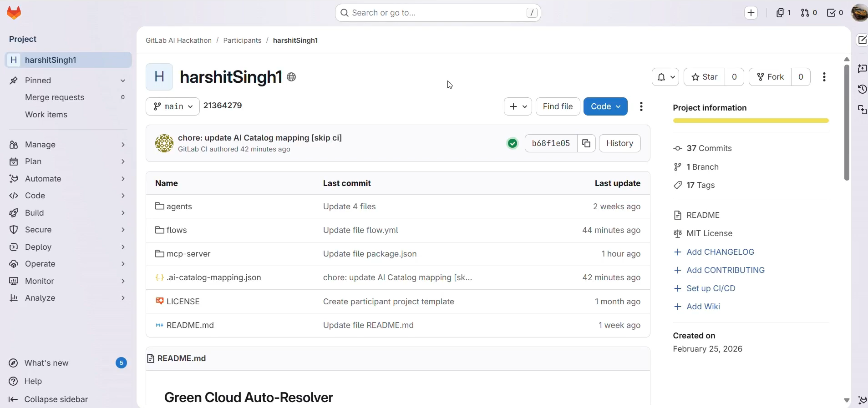Open the agent session icon below history in right rail
Screen dimensions: 868x408
[x=862, y=110]
